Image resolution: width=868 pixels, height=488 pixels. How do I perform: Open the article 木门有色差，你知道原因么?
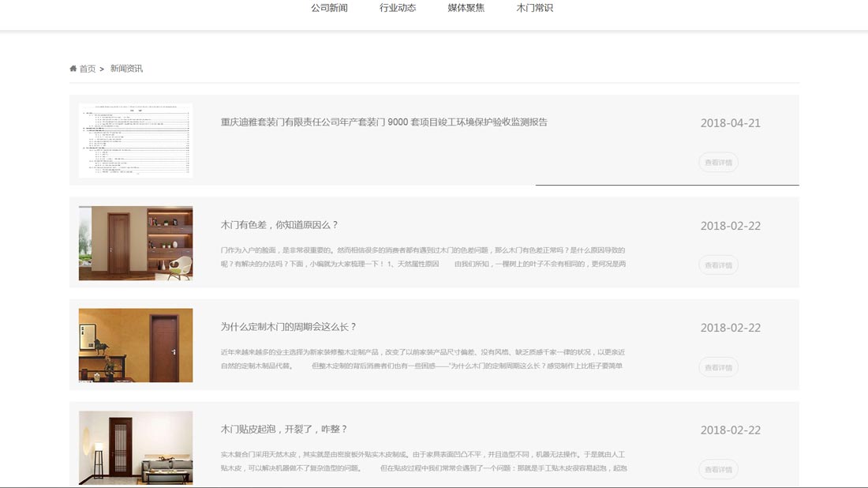280,225
